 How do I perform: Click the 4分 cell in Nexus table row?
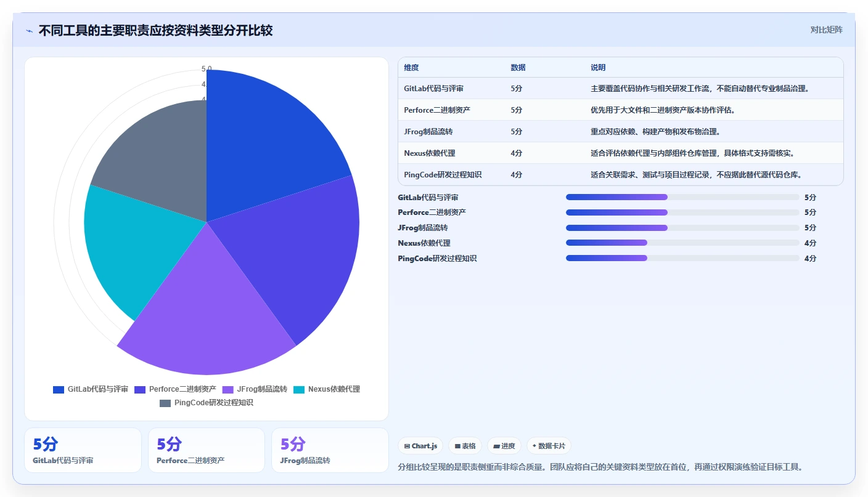(517, 153)
